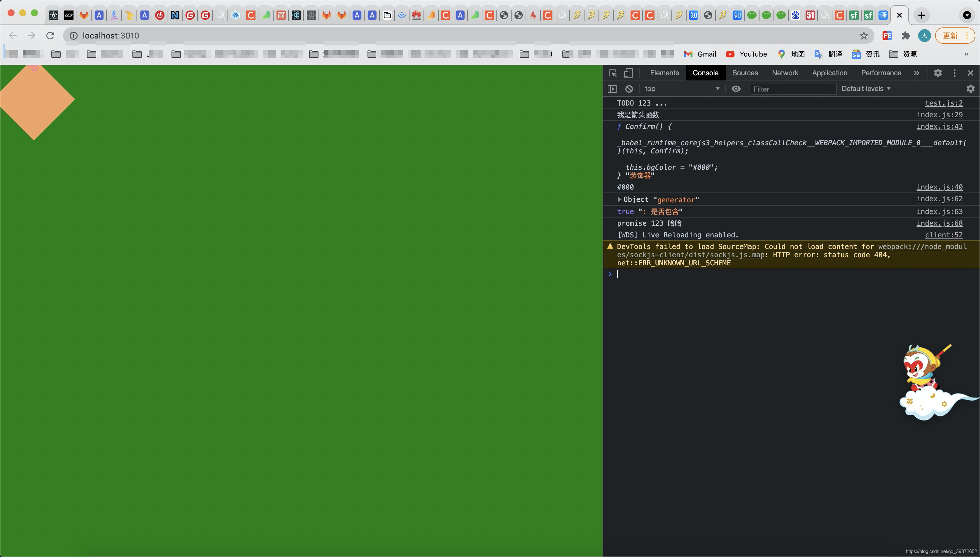
Task: Go back in browser history
Action: [13, 36]
